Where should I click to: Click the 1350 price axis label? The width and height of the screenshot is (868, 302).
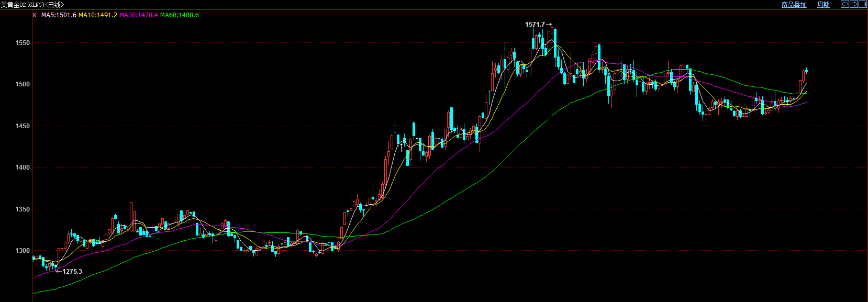point(23,209)
